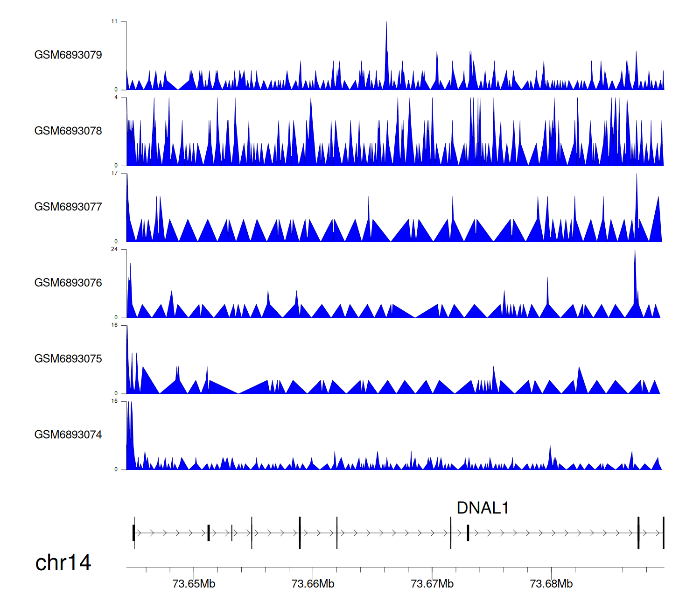
Task: Click the y-axis maximum value 24
Action: click(114, 249)
